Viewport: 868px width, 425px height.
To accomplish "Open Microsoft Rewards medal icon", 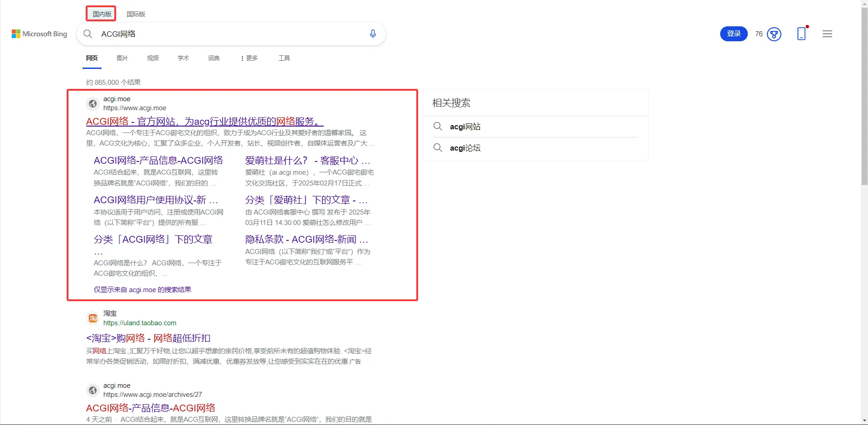I will click(x=774, y=34).
